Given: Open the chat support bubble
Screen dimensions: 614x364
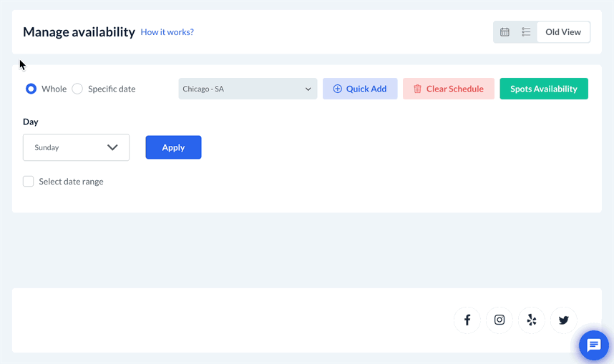Looking at the screenshot, I should coord(593,345).
